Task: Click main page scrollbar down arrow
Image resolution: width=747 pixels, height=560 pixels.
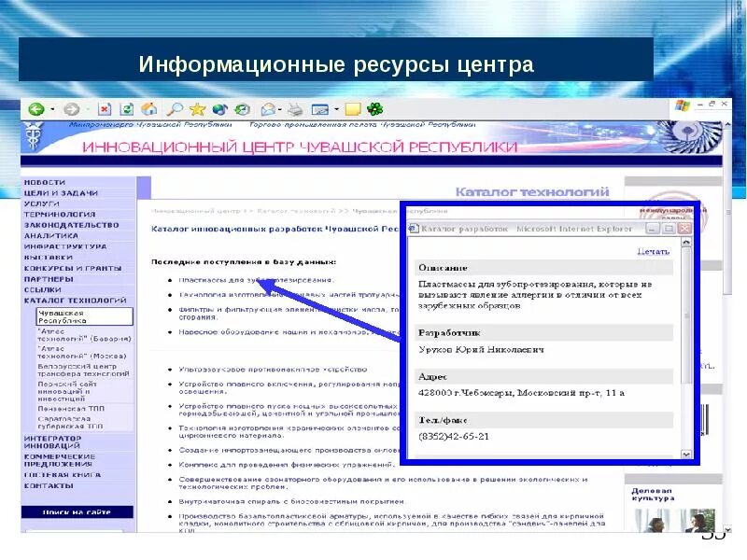Action: pos(727,528)
